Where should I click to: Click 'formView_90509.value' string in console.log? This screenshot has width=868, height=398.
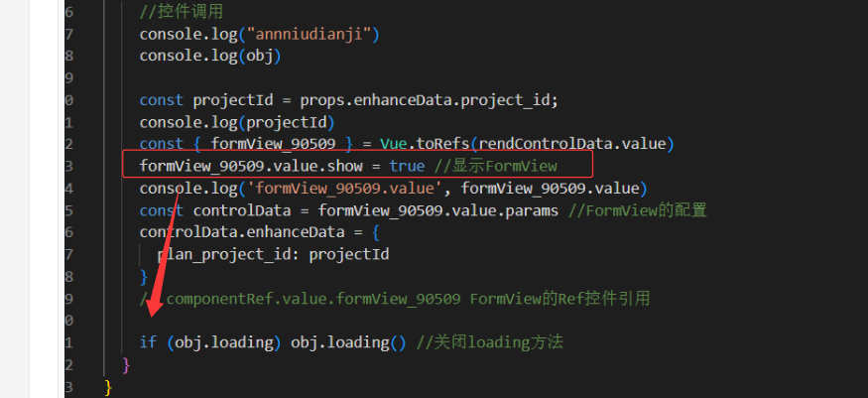(344, 189)
